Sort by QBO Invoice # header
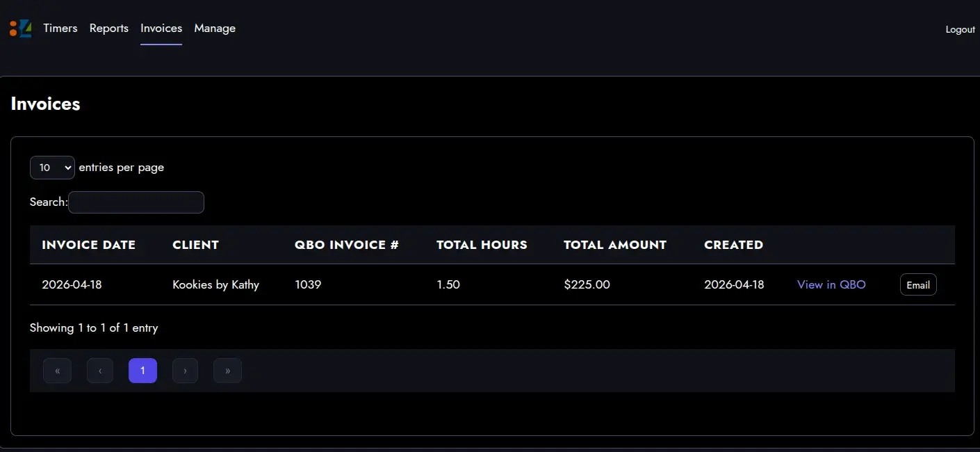Image resolution: width=980 pixels, height=452 pixels. click(347, 245)
